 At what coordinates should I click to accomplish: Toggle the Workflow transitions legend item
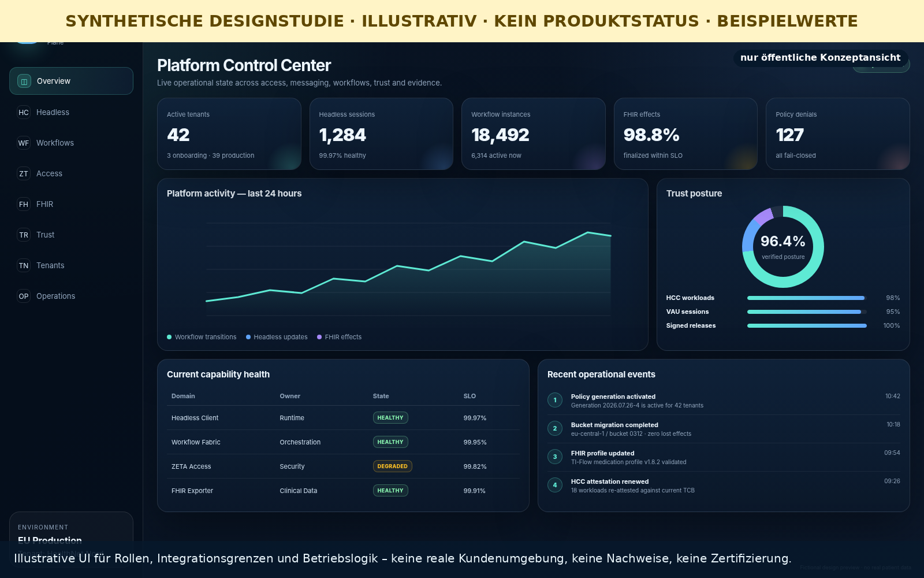(x=202, y=337)
